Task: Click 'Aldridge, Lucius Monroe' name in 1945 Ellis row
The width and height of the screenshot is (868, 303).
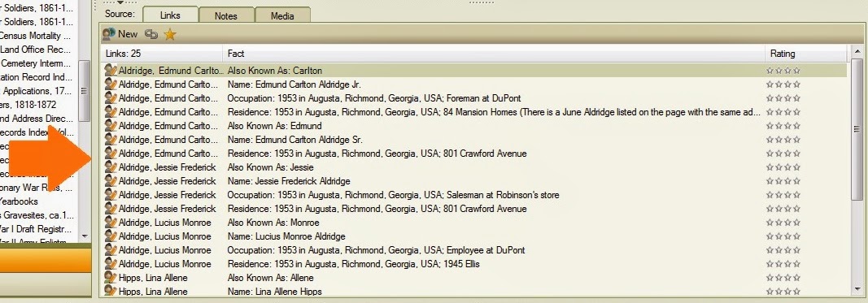Action: pyautogui.click(x=164, y=264)
